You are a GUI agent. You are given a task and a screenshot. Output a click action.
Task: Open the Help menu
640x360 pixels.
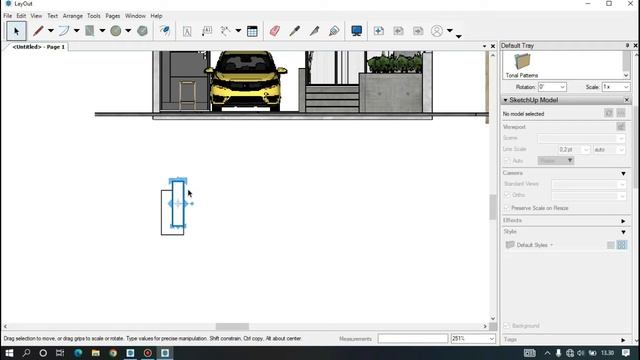point(156,16)
